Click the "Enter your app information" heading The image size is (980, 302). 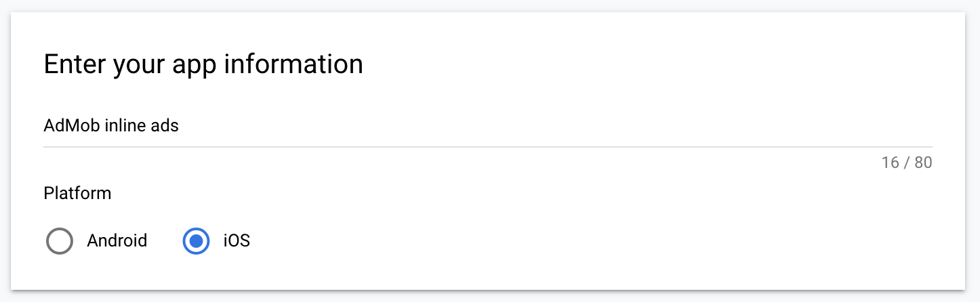click(x=203, y=64)
